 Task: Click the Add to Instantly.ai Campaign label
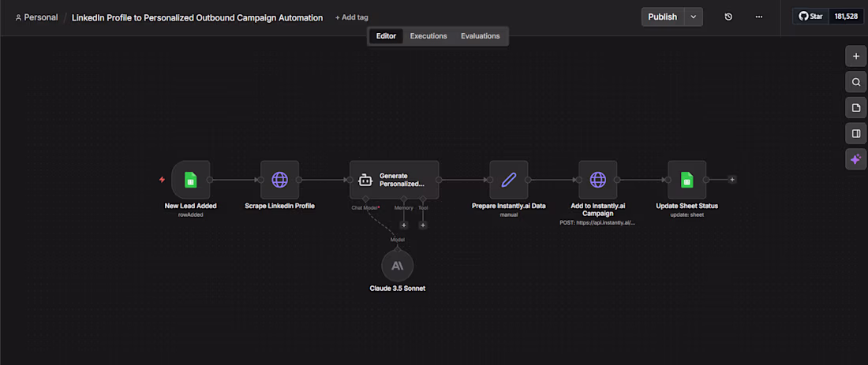click(x=598, y=209)
